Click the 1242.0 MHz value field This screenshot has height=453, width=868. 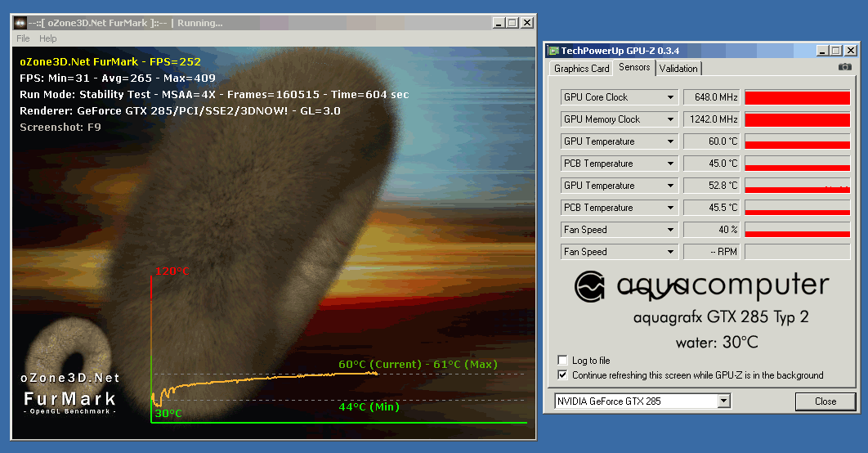coord(712,119)
